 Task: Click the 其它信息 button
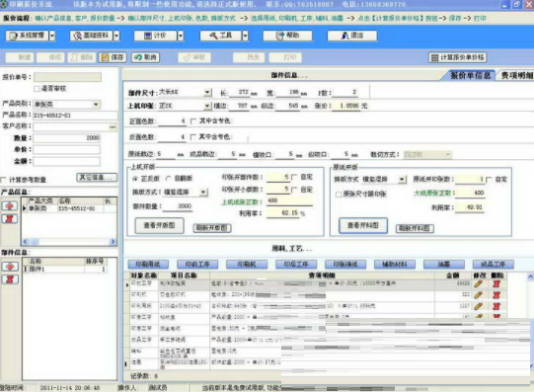coord(97,178)
